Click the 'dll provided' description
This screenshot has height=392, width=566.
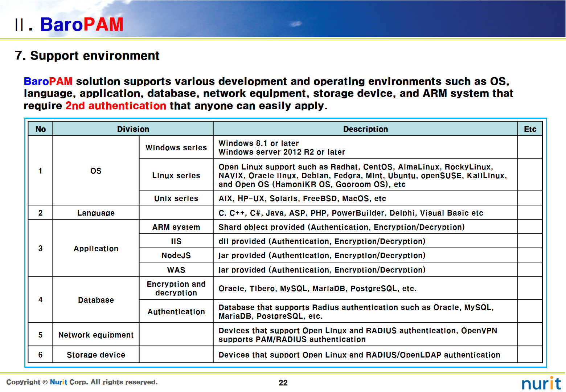[x=365, y=241]
